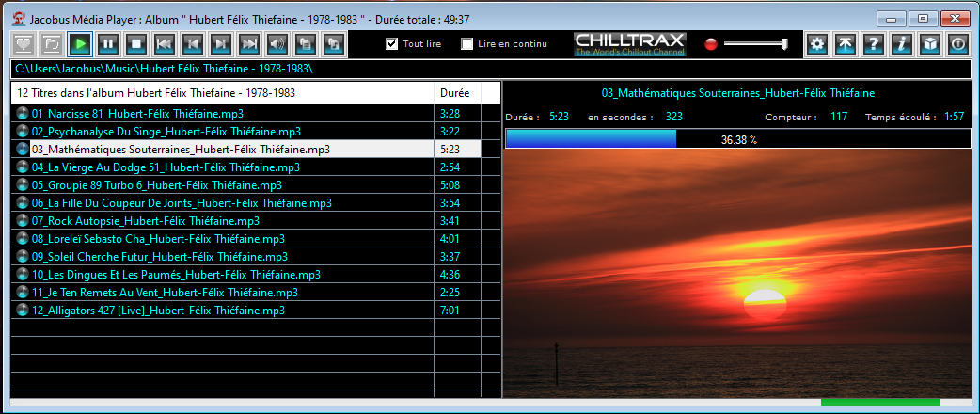Stop playback with the Stop button
This screenshot has width=980, height=414.
click(136, 44)
